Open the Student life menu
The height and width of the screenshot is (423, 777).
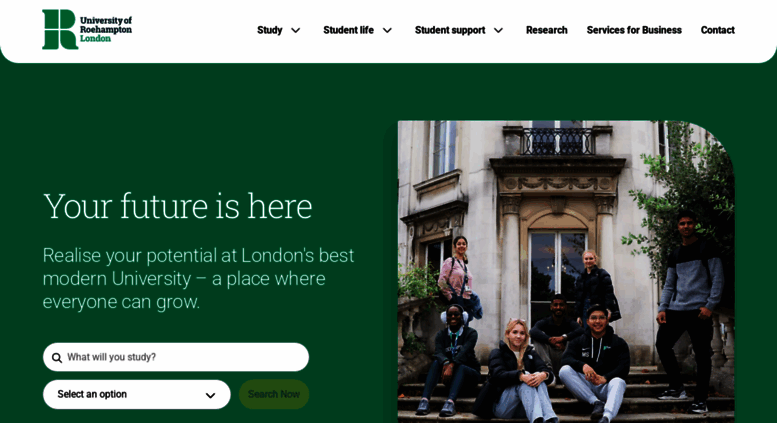pyautogui.click(x=348, y=30)
